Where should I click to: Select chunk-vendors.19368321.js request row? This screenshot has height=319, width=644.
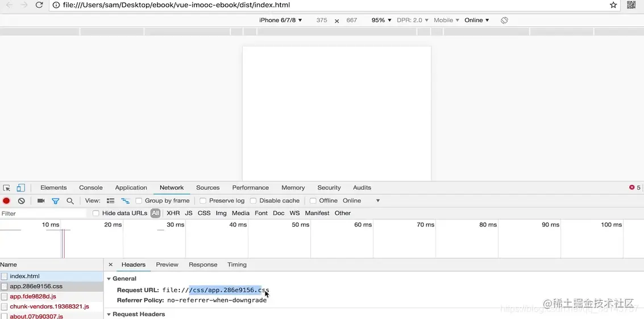(51, 306)
